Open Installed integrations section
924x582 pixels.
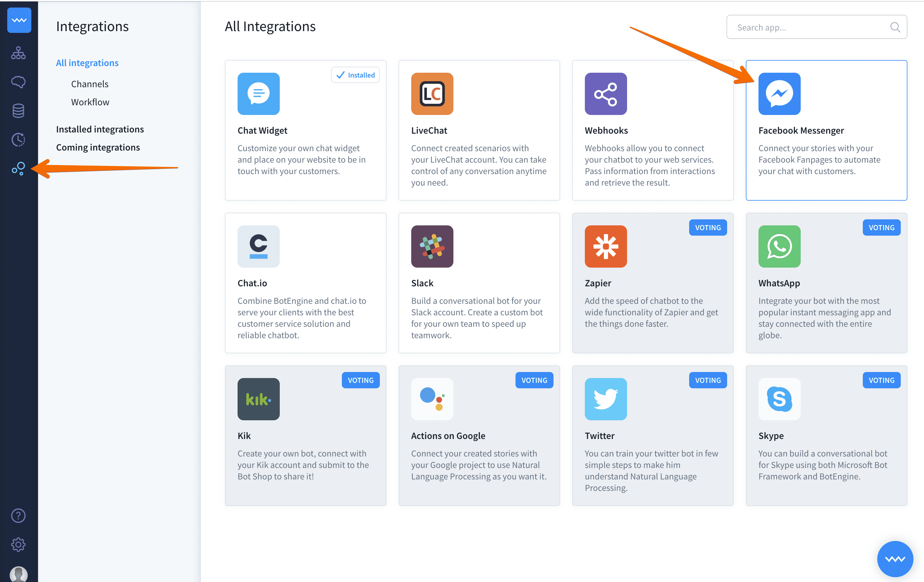[100, 129]
